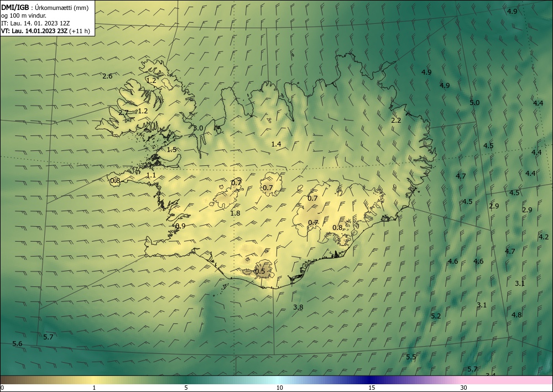
Task: Click the 2.2 value in northeast Iceland
Action: [396, 121]
